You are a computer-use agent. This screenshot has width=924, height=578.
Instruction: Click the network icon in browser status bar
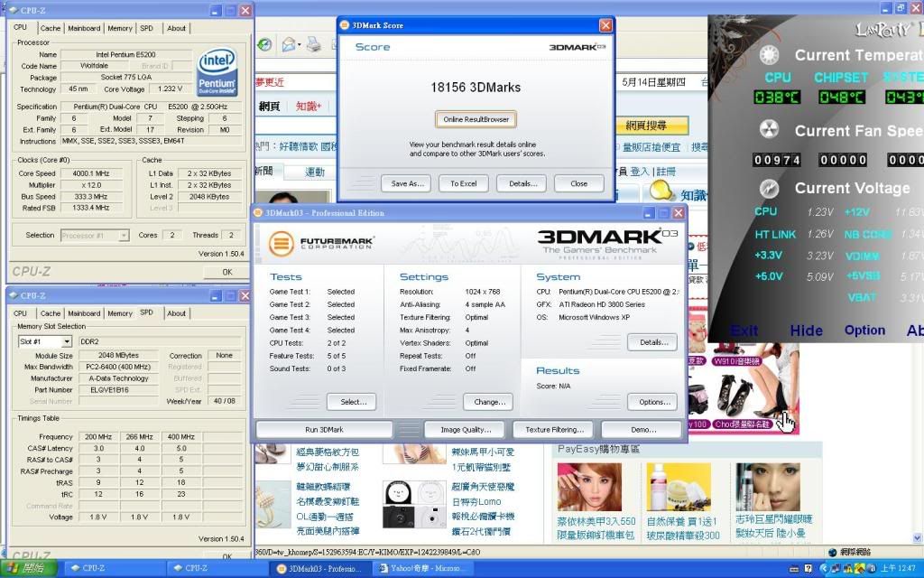click(x=833, y=552)
